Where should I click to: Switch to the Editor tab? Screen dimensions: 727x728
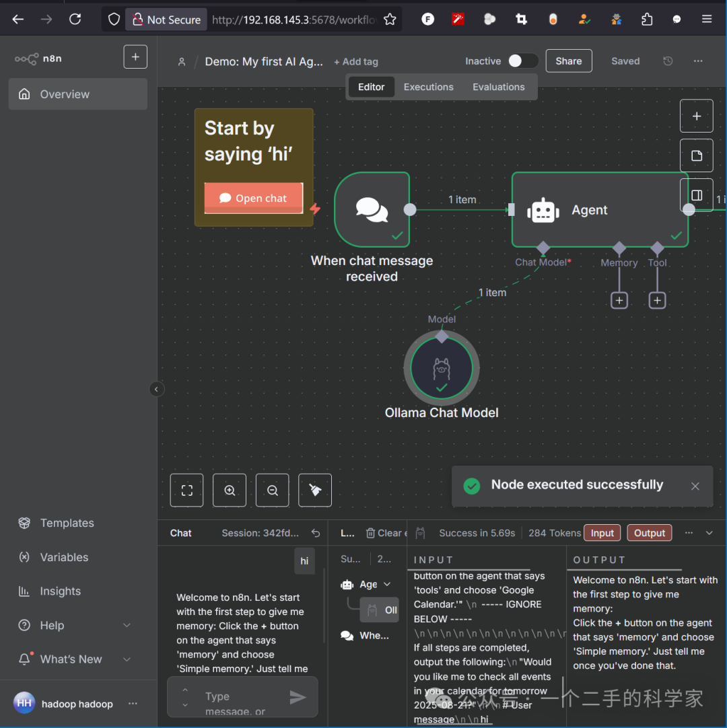click(x=371, y=87)
